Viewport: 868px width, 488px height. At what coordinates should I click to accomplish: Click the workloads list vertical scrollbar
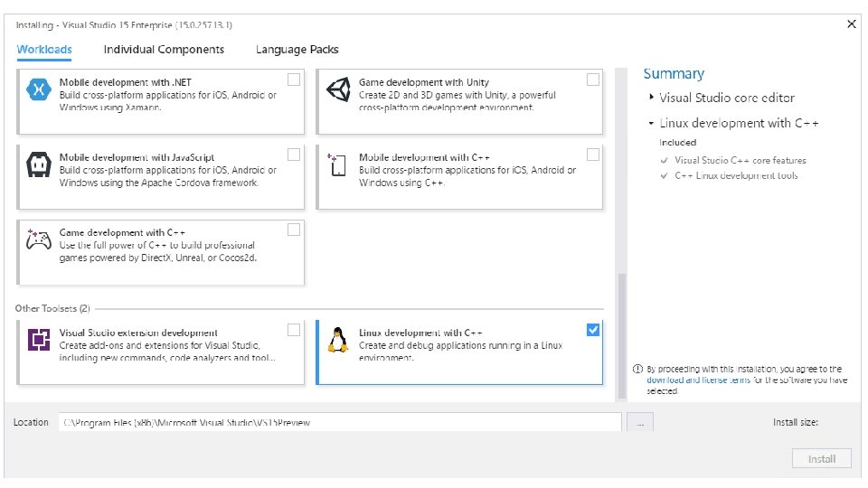(x=620, y=334)
